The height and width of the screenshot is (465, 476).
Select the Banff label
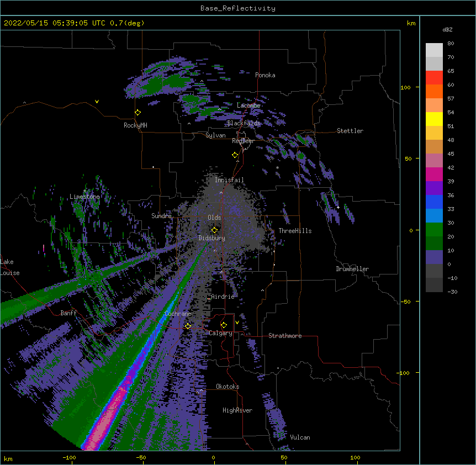tap(68, 313)
